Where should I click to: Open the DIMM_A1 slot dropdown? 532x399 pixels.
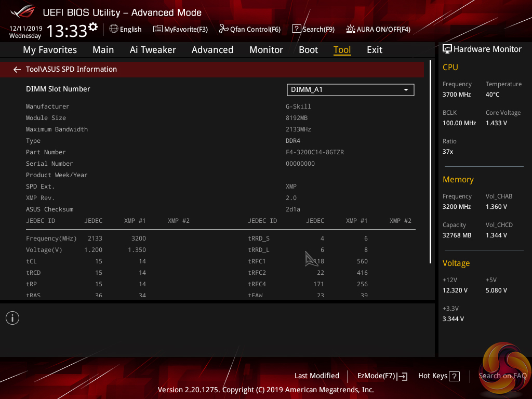point(351,90)
